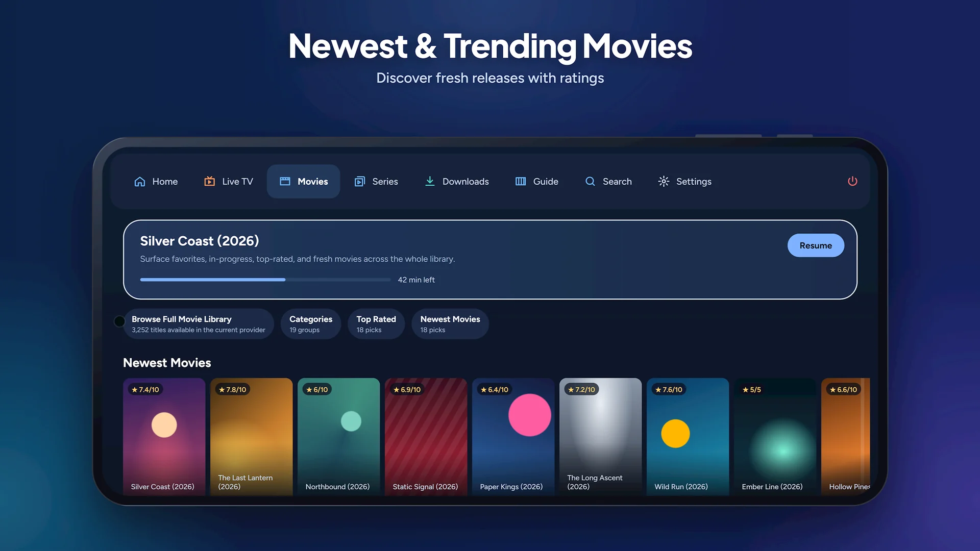Click the 6.9/10 rating badge

point(407,389)
